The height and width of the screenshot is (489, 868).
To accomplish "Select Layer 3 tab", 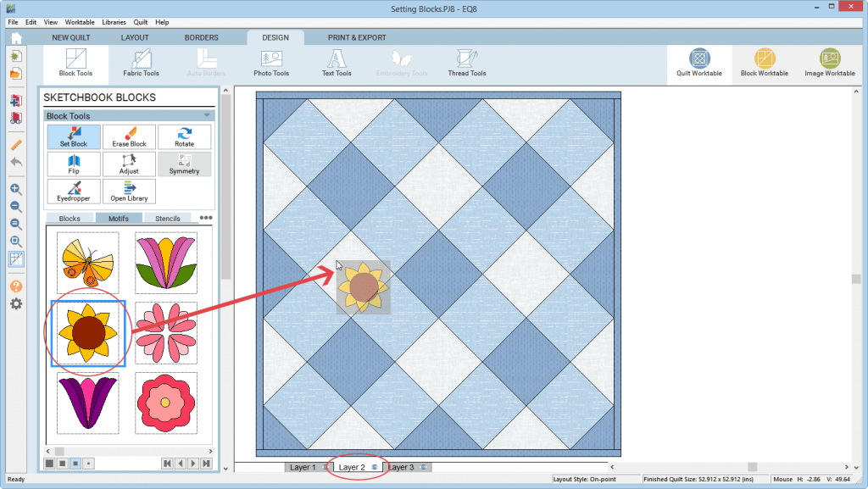I will 401,468.
